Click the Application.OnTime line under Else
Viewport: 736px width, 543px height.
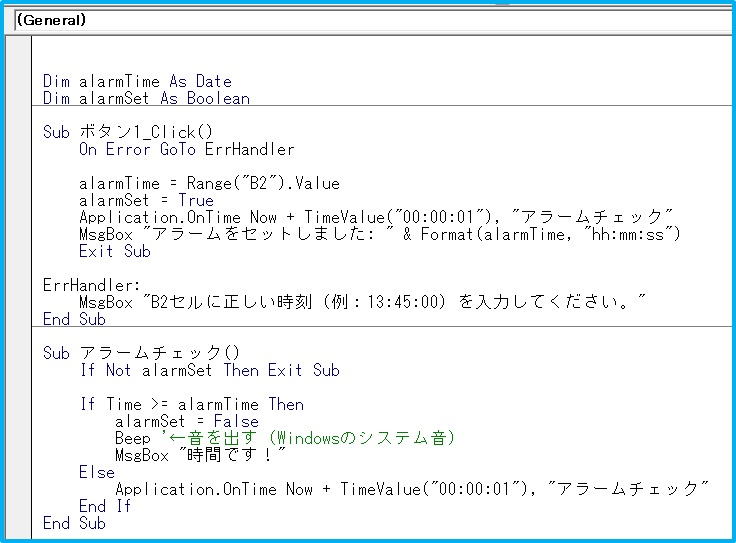pyautogui.click(x=412, y=489)
